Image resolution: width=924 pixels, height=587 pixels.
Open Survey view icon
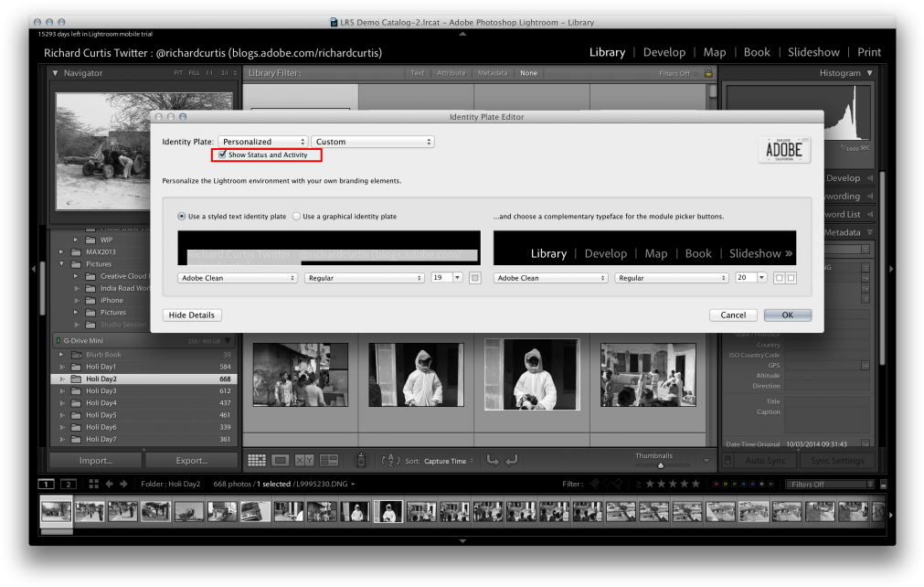[x=328, y=460]
